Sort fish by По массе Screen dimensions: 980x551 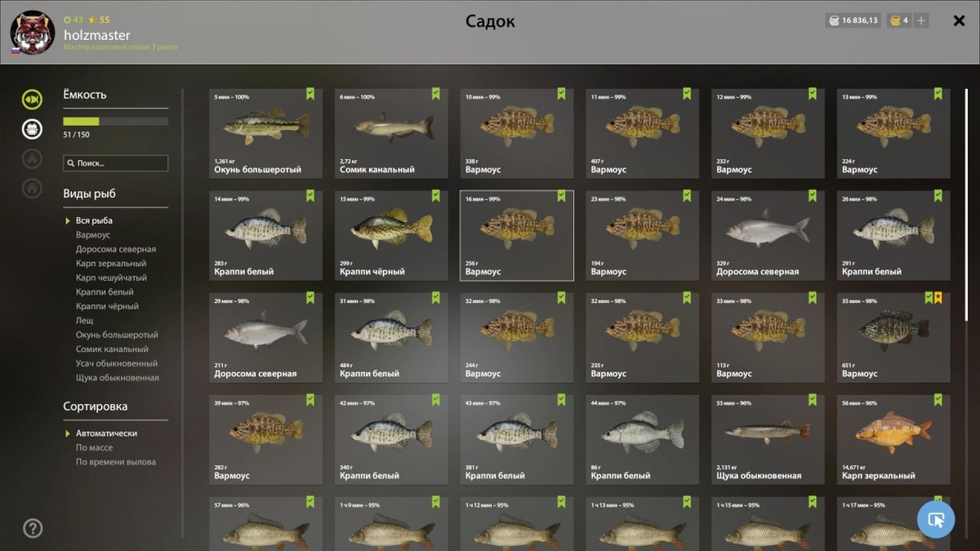point(95,447)
